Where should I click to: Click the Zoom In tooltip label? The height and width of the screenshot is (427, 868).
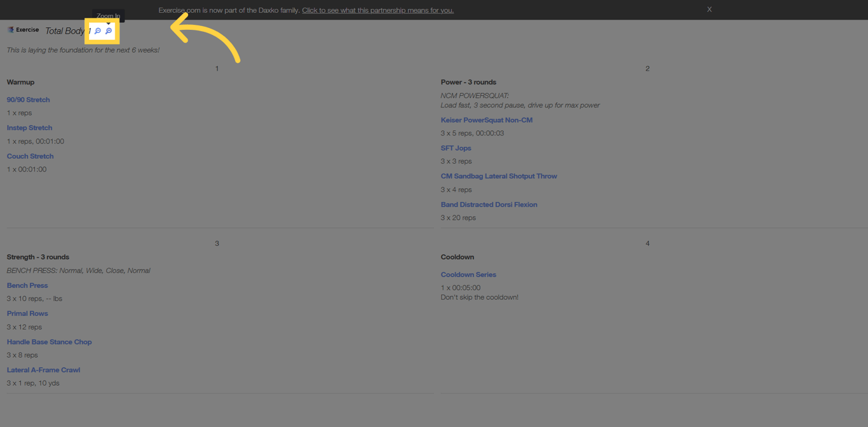(x=108, y=16)
